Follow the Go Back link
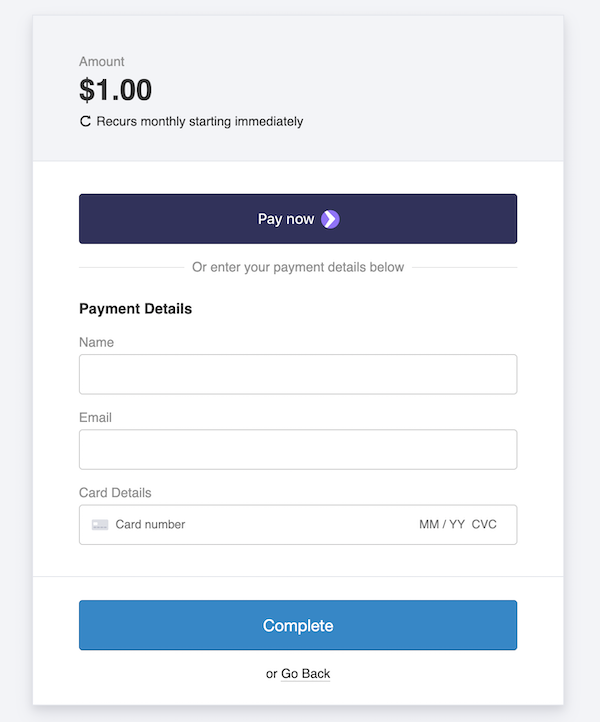The width and height of the screenshot is (600, 722). pos(305,674)
